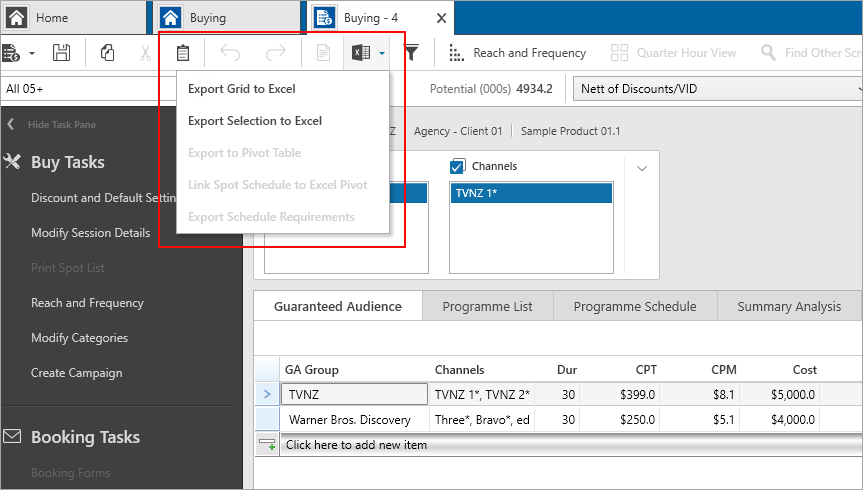Image resolution: width=863 pixels, height=490 pixels.
Task: Open the Excel export dropdown arrow
Action: (382, 53)
